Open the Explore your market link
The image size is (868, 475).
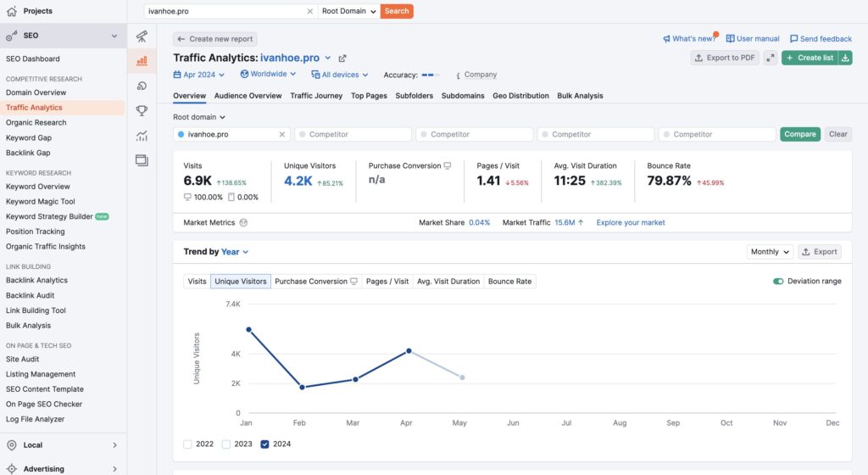(x=631, y=223)
